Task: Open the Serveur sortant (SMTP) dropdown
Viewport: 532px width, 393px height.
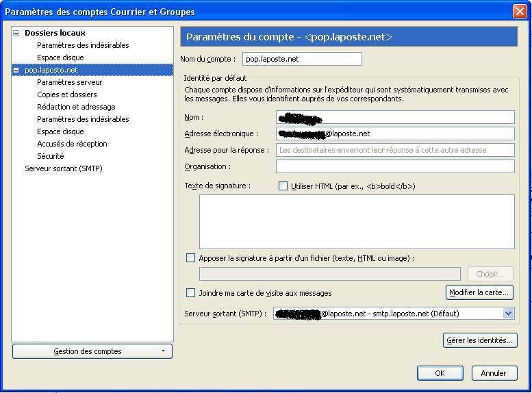Action: (394, 314)
